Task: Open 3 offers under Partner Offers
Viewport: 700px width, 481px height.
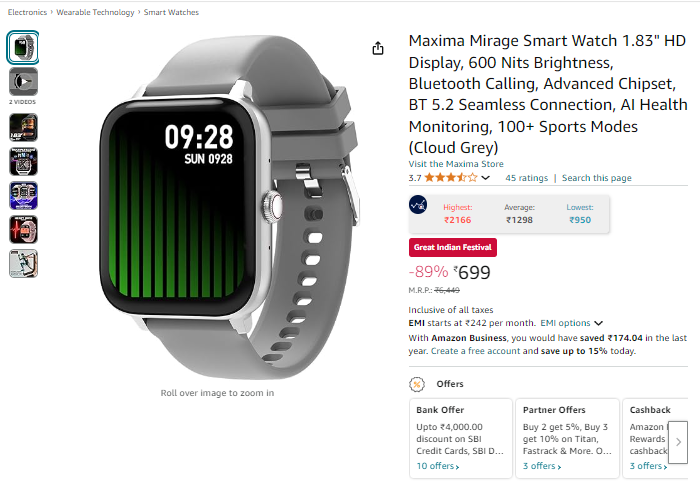Action: tap(542, 466)
